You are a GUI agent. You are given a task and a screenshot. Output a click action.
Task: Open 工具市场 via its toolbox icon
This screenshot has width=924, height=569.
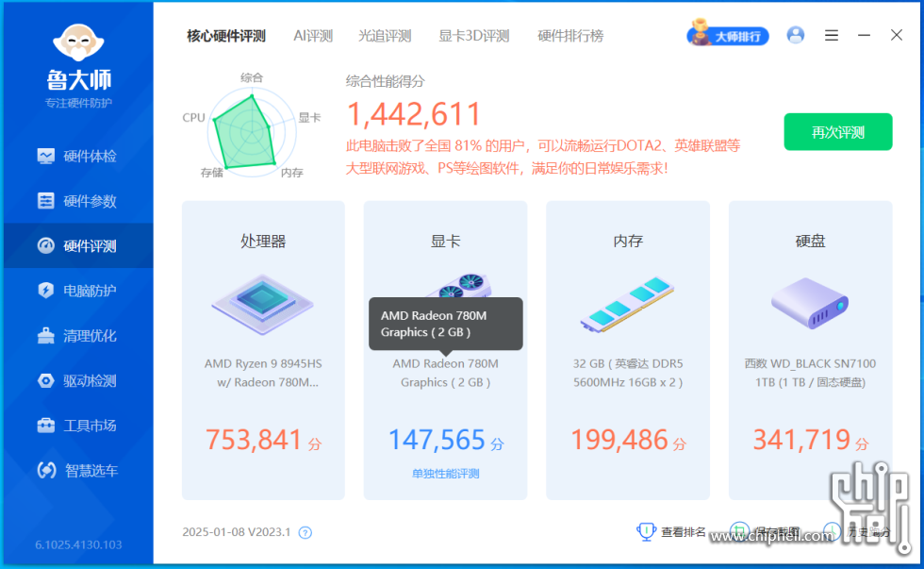click(x=45, y=426)
